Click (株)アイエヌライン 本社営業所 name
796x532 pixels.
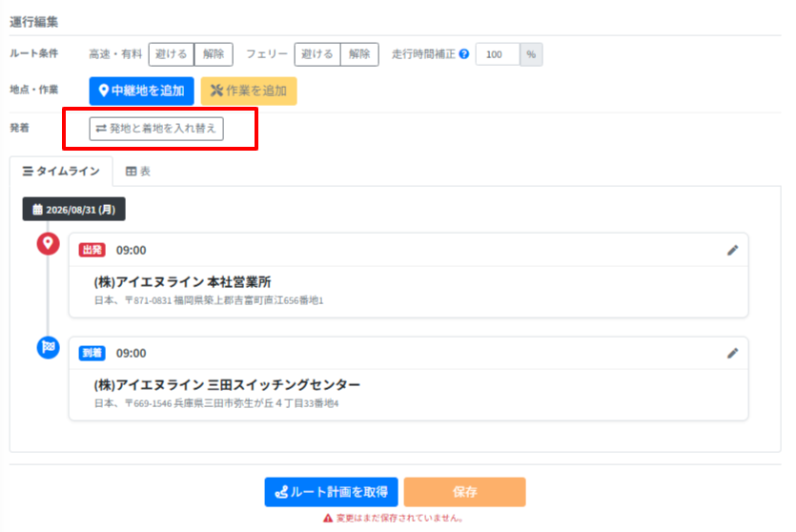[183, 282]
